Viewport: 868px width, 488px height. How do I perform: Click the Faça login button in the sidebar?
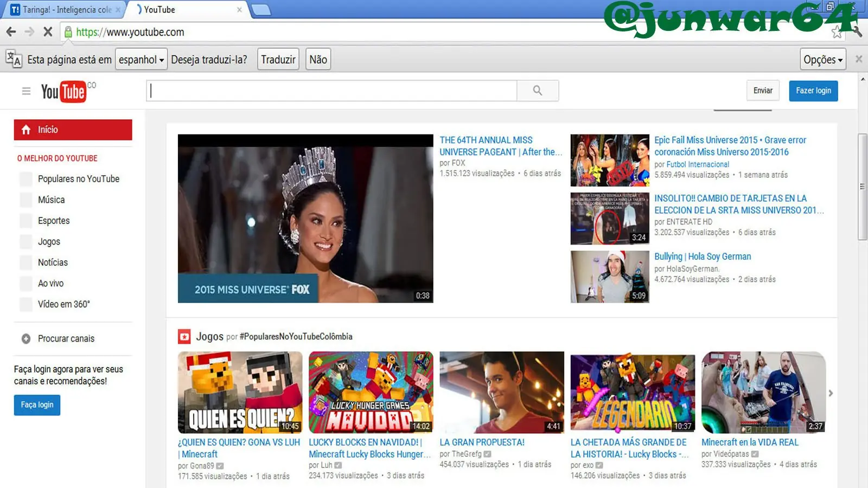pyautogui.click(x=37, y=405)
